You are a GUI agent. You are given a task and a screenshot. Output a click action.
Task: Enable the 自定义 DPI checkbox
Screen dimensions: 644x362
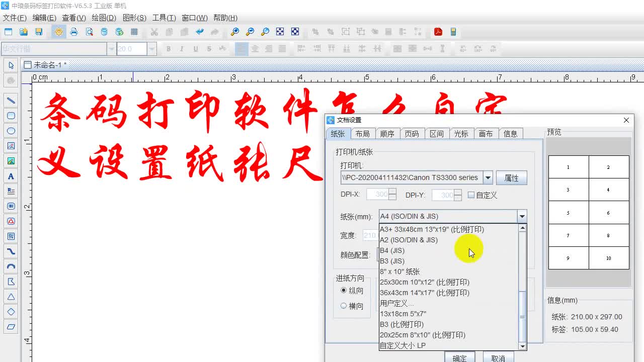[x=471, y=195]
